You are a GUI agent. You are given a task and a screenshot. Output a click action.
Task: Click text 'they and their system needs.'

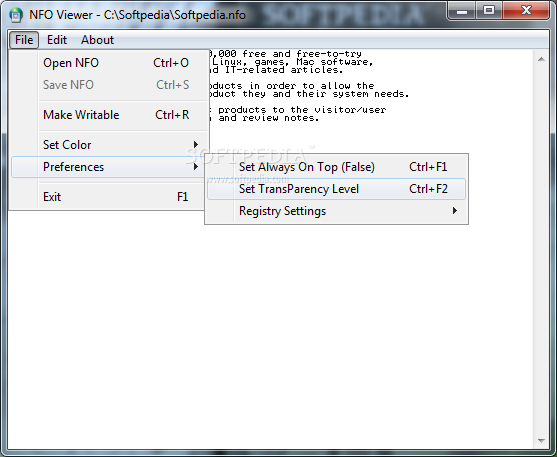[326, 94]
